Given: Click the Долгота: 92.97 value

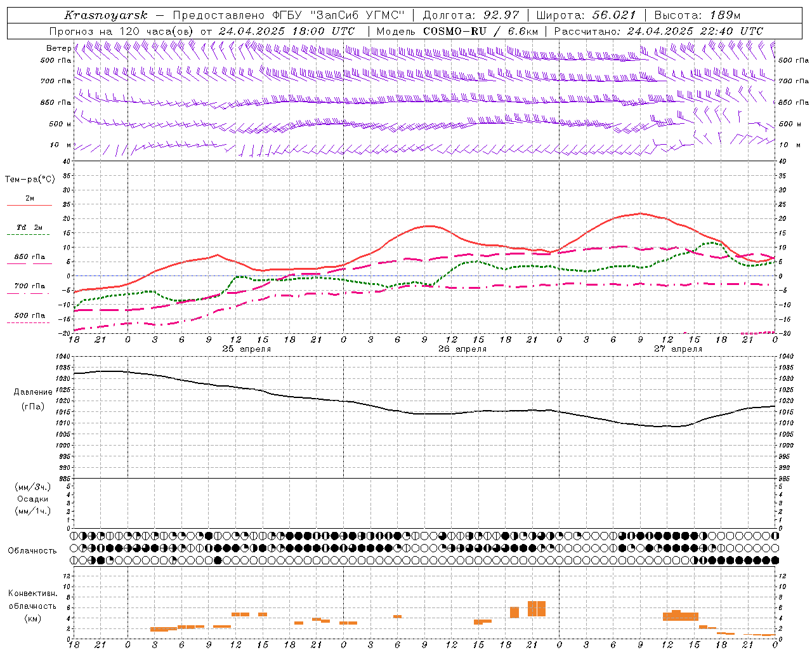Looking at the screenshot, I should [471, 15].
